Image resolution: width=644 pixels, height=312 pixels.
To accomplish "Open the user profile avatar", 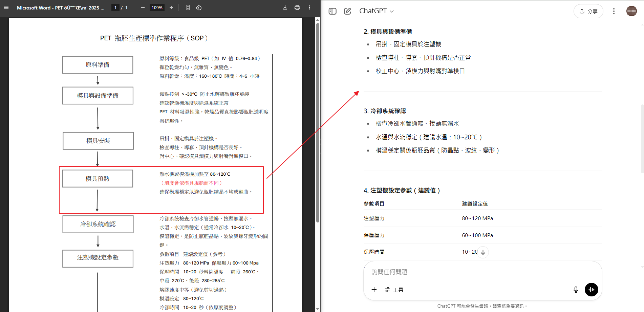I will (x=631, y=11).
